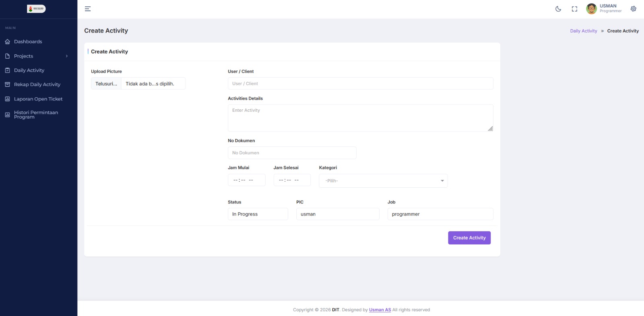
Task: Switch to dark mode moon icon
Action: click(558, 9)
